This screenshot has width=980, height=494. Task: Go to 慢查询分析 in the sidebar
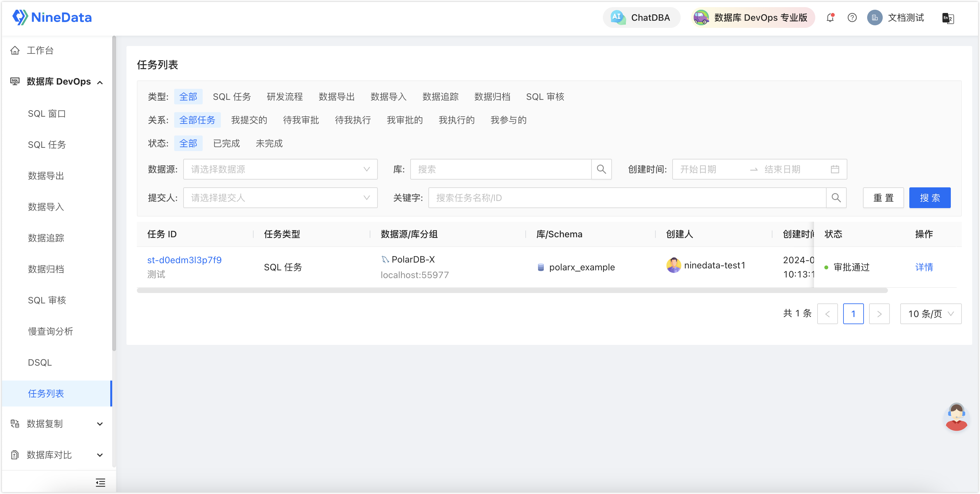click(50, 331)
